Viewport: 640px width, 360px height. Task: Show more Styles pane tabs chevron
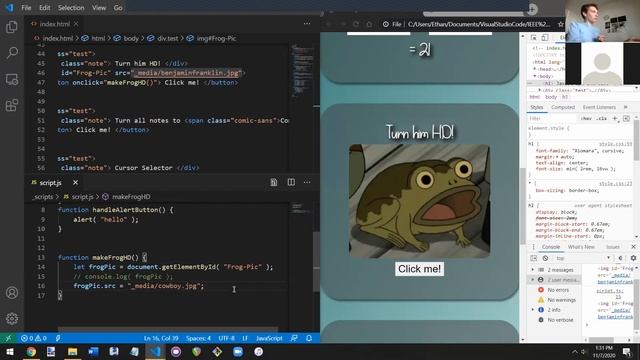click(x=625, y=107)
